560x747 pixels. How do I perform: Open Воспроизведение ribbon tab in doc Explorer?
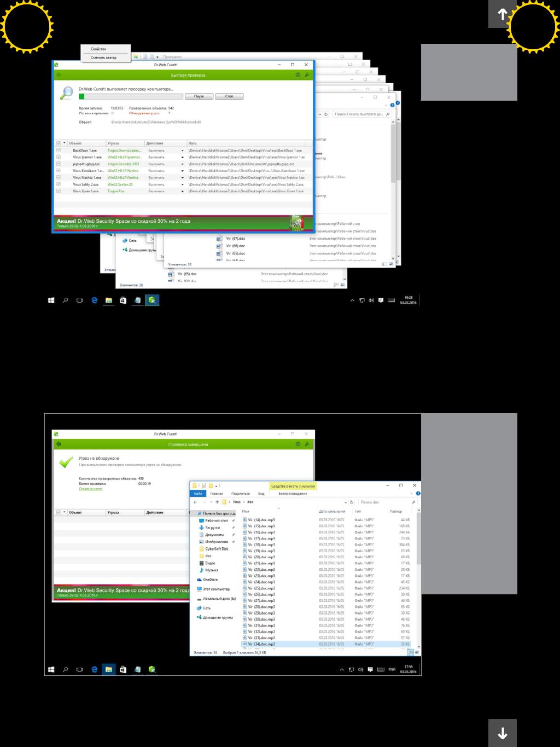point(293,494)
